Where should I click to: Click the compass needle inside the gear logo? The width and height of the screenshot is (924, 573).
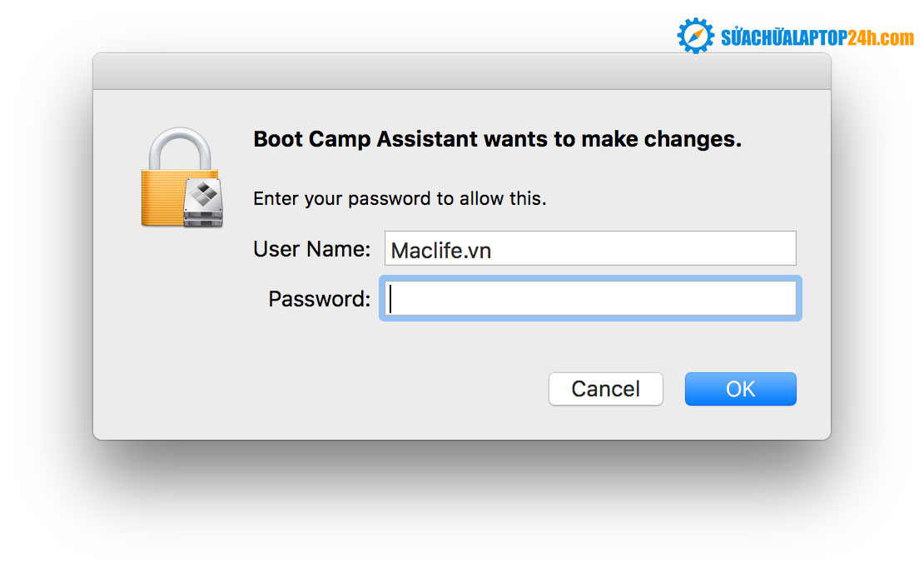(695, 36)
